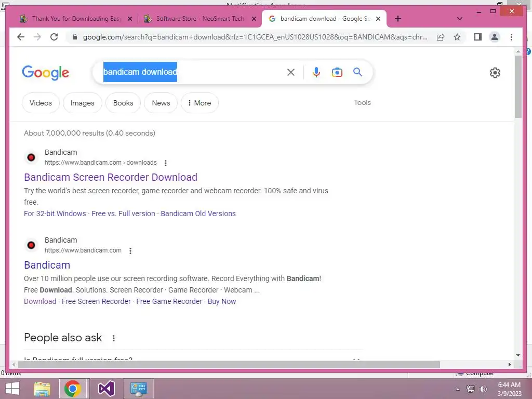
Task: Open People also ask options menu
Action: [114, 338]
